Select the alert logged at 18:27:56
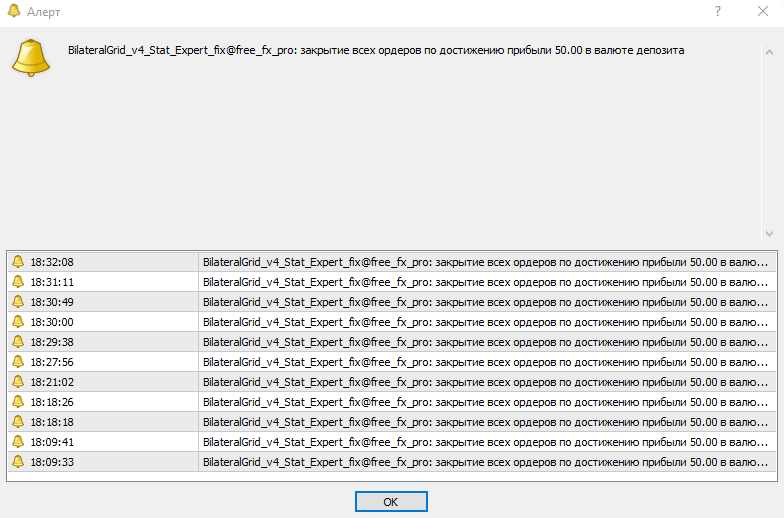 coord(392,362)
